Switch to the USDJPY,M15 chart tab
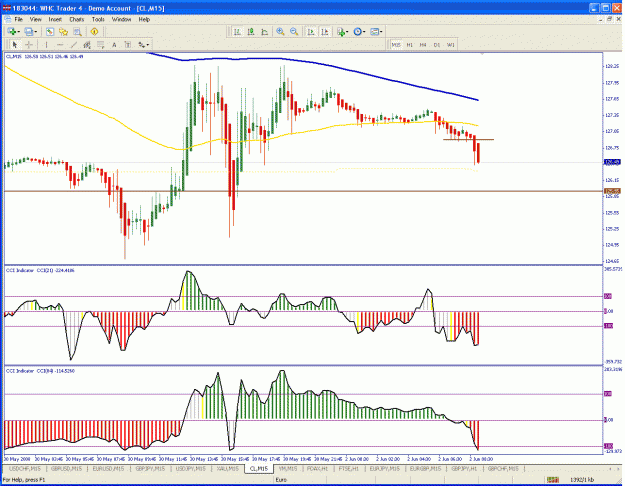Viewport: 625px width, 486px height. pos(191,468)
